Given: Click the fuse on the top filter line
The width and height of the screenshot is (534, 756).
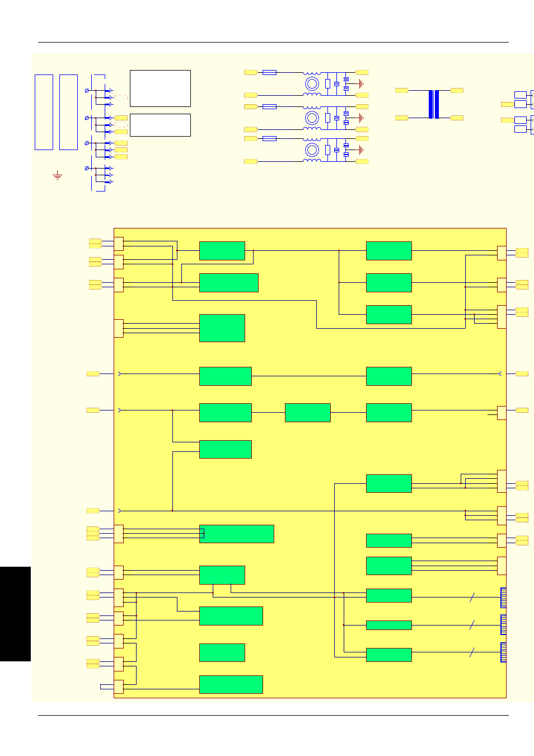Looking at the screenshot, I should pyautogui.click(x=269, y=72).
